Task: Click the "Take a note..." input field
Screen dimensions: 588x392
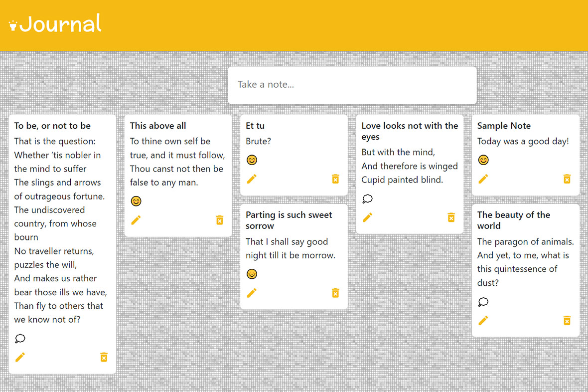Action: (352, 85)
